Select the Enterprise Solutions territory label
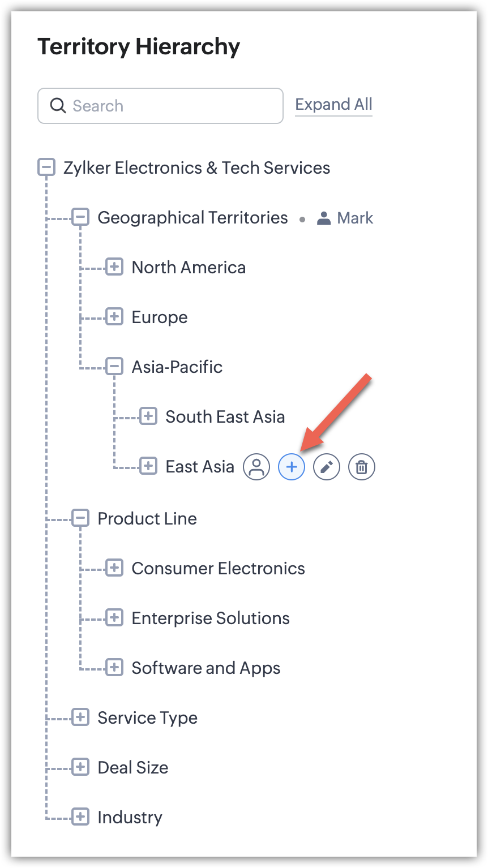Screen dimensions: 488x868 [211, 618]
